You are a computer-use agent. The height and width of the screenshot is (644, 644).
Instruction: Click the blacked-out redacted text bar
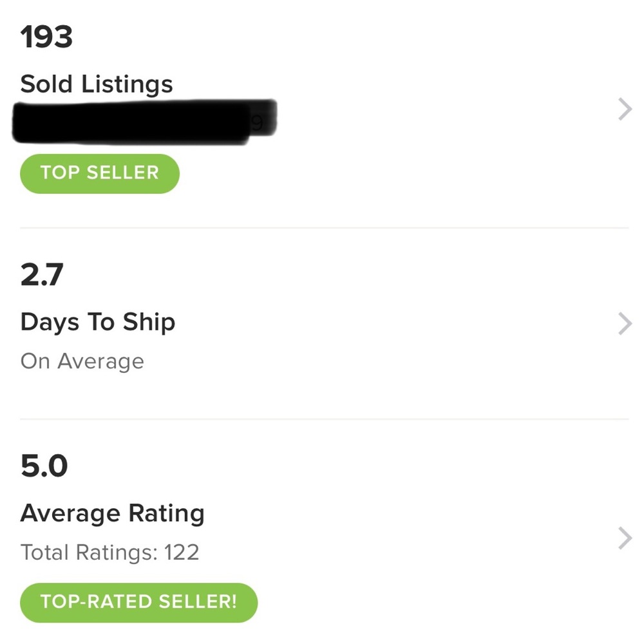pos(142,121)
